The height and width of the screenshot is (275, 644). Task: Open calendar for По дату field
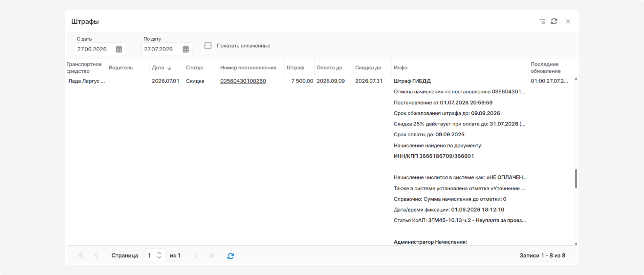tap(186, 49)
